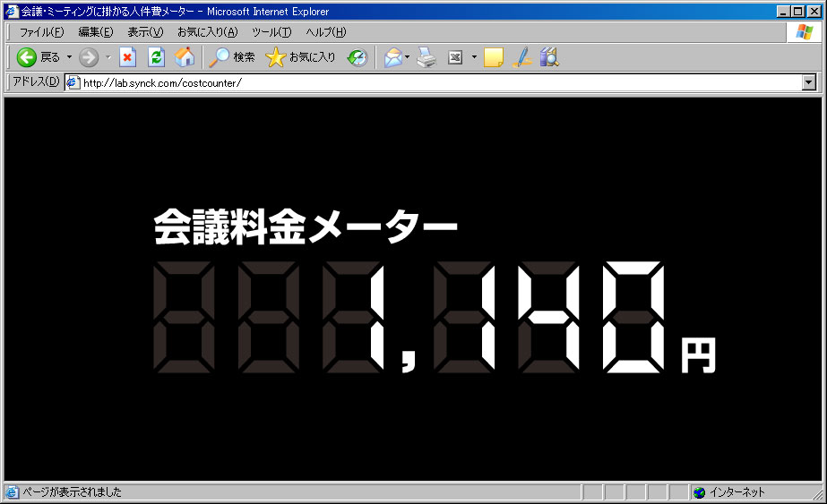This screenshot has height=504, width=827.
Task: Minimize the Internet Explorer window
Action: (x=783, y=11)
